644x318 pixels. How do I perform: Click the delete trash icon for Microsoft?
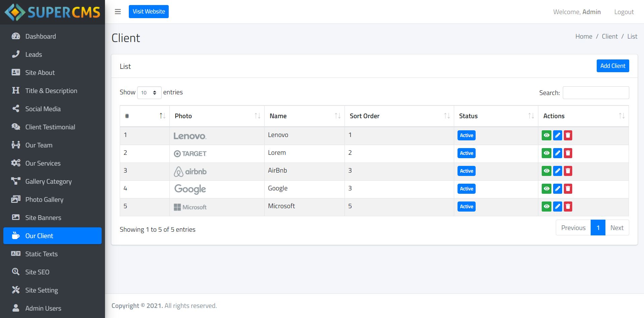pos(568,207)
